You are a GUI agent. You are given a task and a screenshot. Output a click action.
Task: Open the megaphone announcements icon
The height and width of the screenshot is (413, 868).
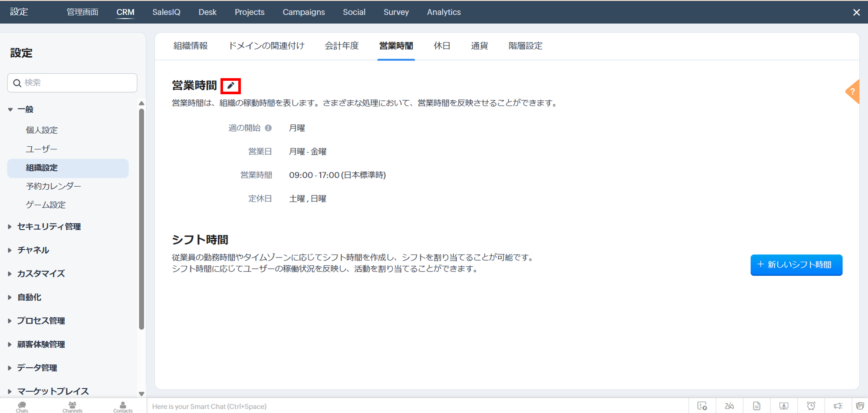point(838,406)
